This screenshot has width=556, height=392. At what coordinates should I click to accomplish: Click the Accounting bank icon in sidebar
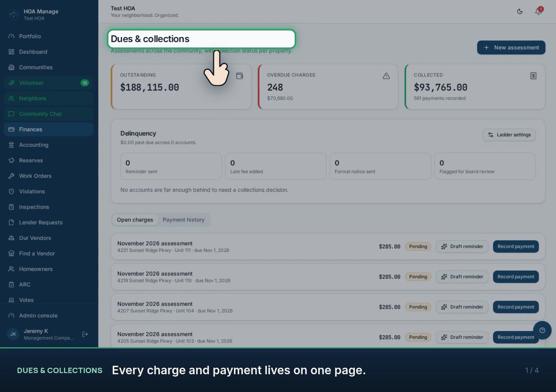(x=11, y=145)
